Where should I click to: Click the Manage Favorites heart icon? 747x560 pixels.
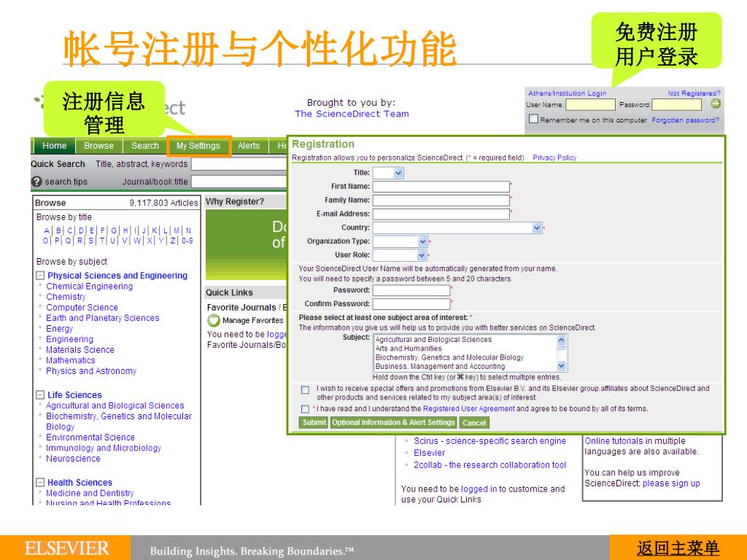pyautogui.click(x=214, y=321)
